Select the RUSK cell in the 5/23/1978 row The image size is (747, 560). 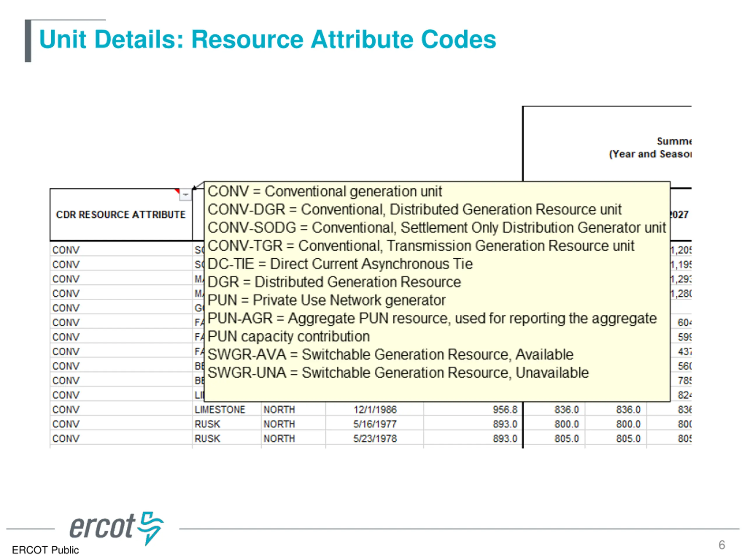pyautogui.click(x=227, y=438)
